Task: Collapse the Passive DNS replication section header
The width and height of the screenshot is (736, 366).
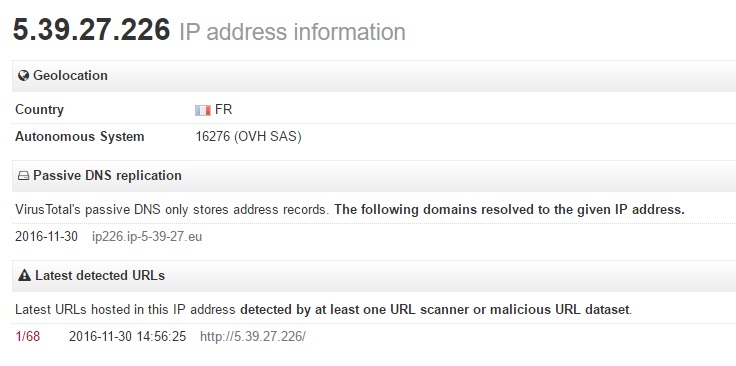Action: (374, 176)
